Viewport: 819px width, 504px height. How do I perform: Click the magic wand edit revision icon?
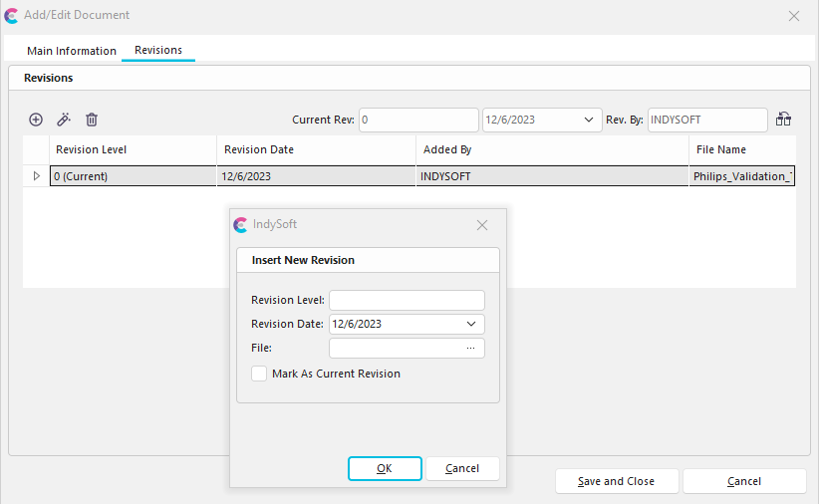point(64,120)
